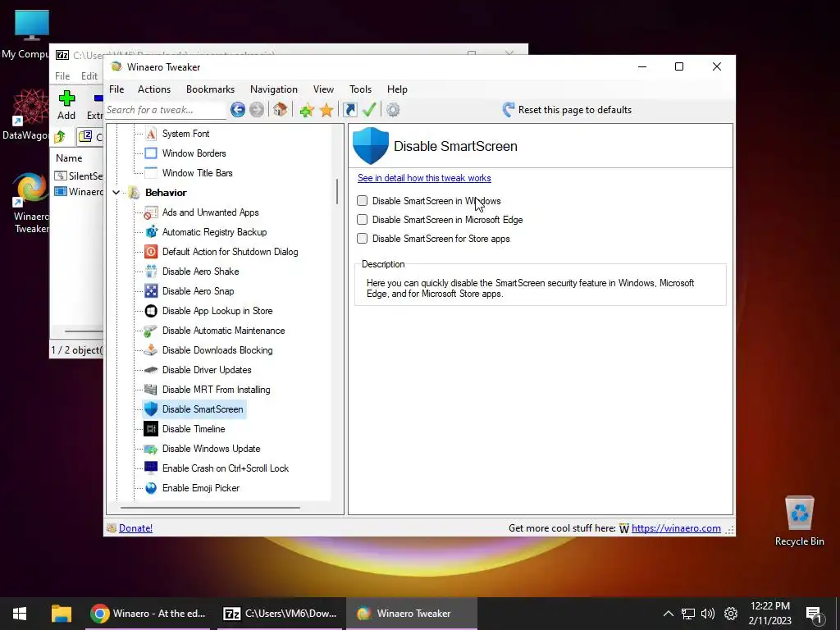
Task: Collapse the Behavior tree category
Action: (116, 193)
